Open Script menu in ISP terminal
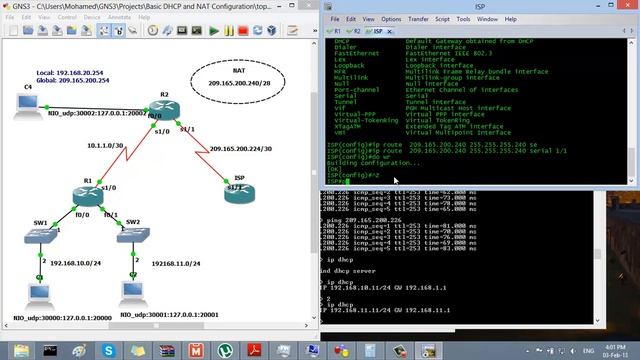 442,19
